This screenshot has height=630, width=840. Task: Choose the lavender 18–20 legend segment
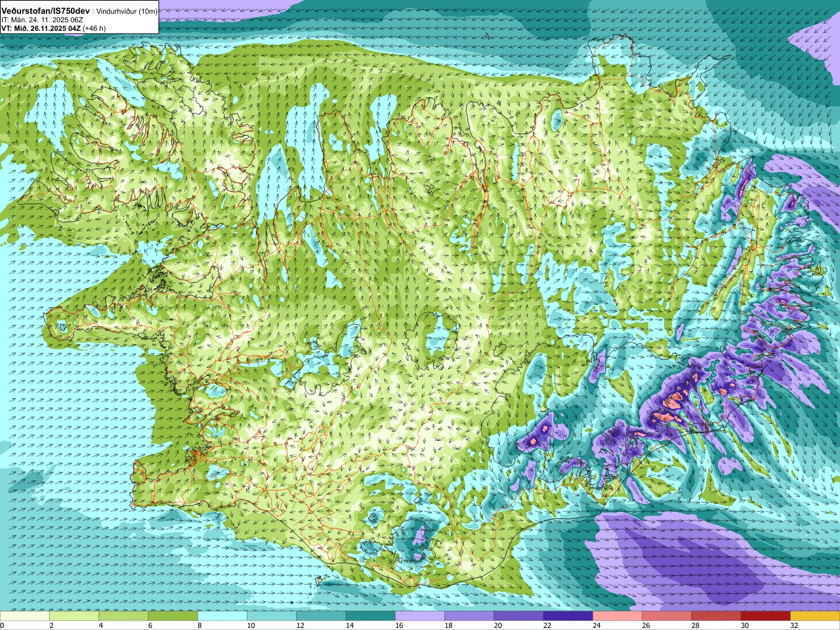coord(469,616)
